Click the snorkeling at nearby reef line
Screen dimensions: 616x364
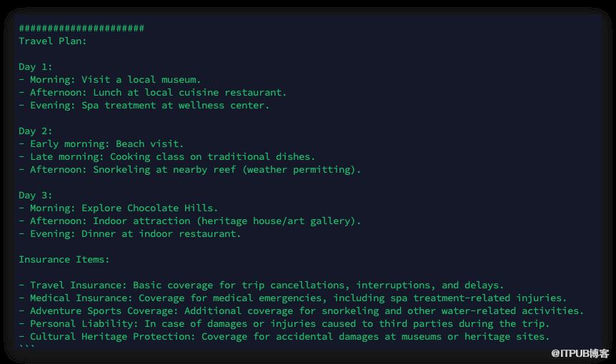(190, 169)
